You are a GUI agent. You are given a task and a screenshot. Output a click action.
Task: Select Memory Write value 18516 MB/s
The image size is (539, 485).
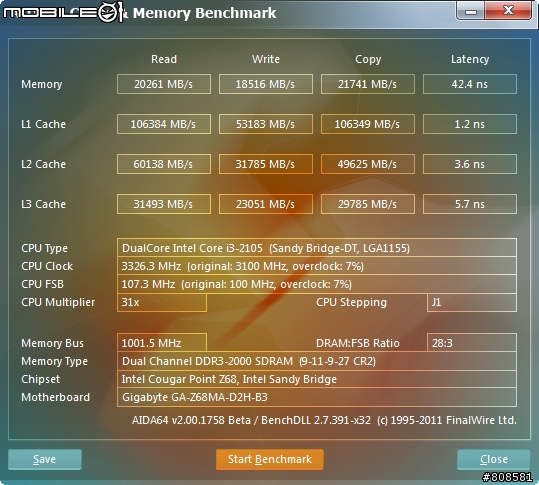[266, 84]
